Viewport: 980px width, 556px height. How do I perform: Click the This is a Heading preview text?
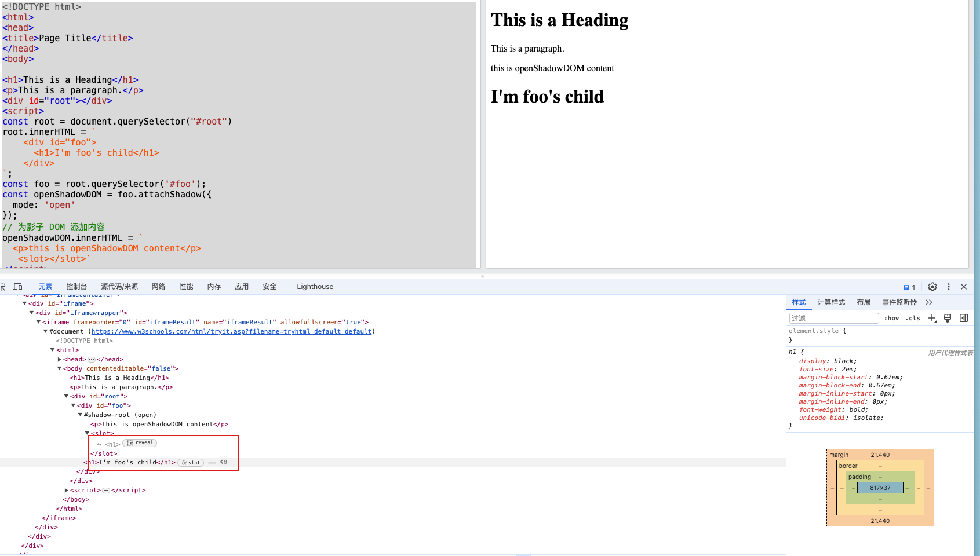point(559,20)
